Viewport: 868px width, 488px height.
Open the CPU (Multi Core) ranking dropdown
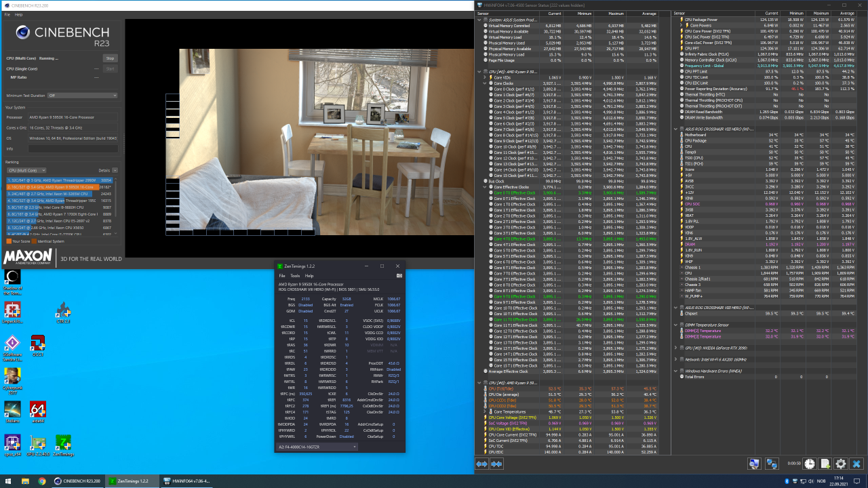(x=26, y=170)
